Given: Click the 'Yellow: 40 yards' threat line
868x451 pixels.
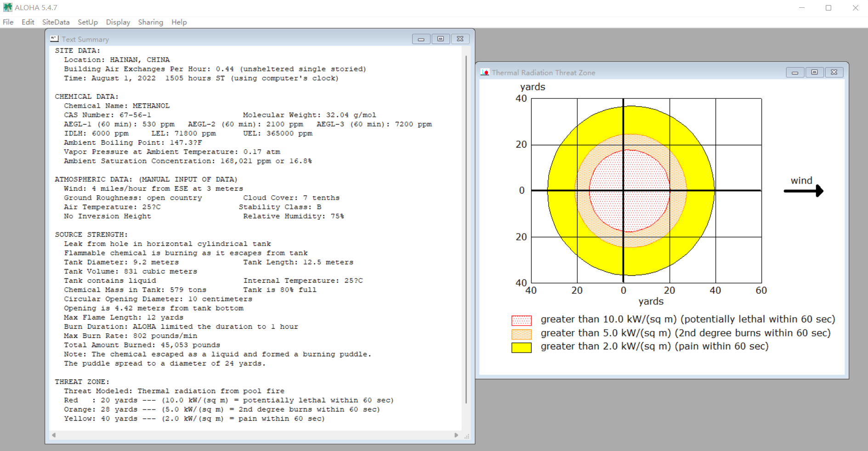Looking at the screenshot, I should click(x=194, y=418).
